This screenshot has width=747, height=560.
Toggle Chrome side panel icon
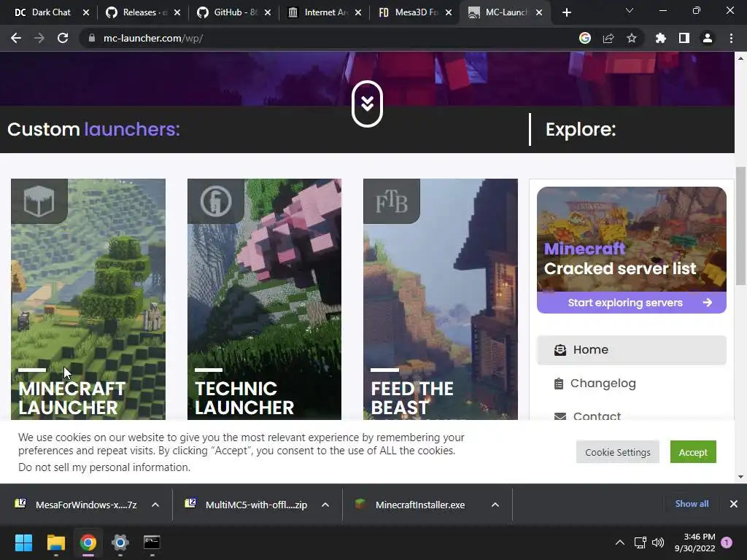(684, 38)
